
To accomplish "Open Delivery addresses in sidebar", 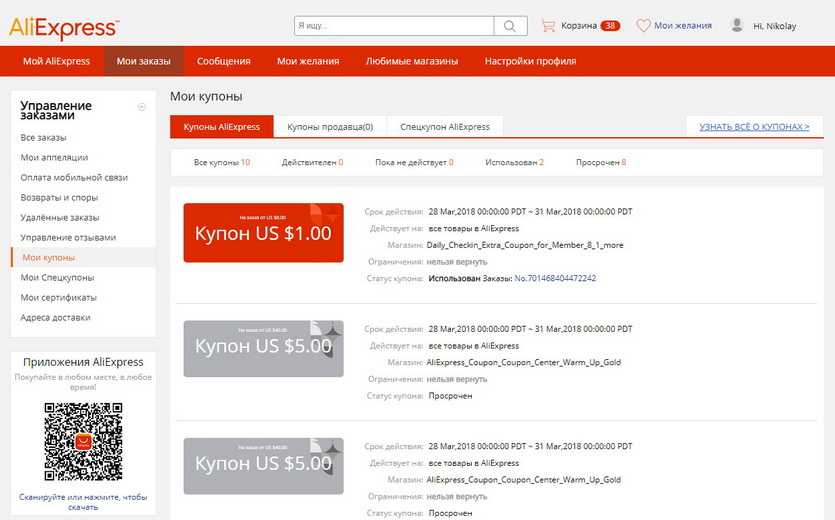I will point(55,317).
